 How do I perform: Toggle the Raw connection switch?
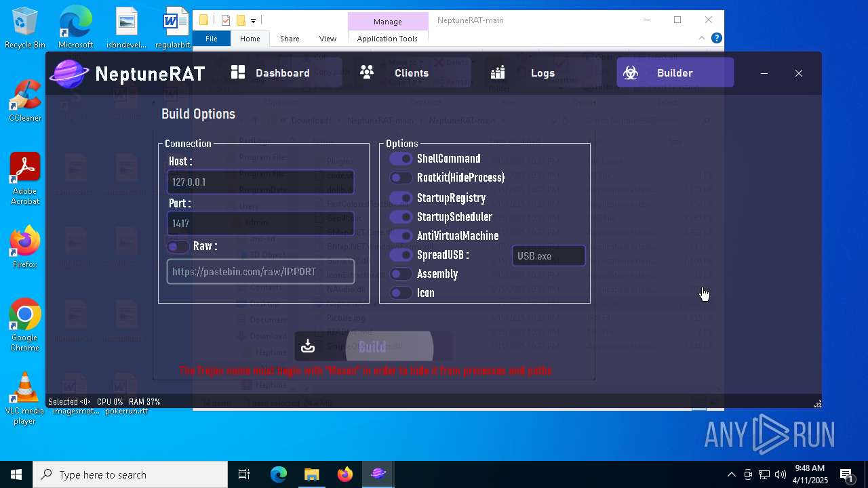(x=178, y=247)
